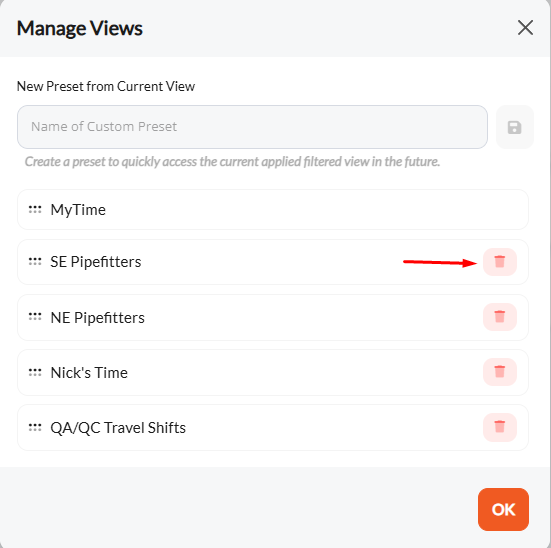This screenshot has width=551, height=548.
Task: Select the NE Pipefitters view name
Action: click(97, 317)
